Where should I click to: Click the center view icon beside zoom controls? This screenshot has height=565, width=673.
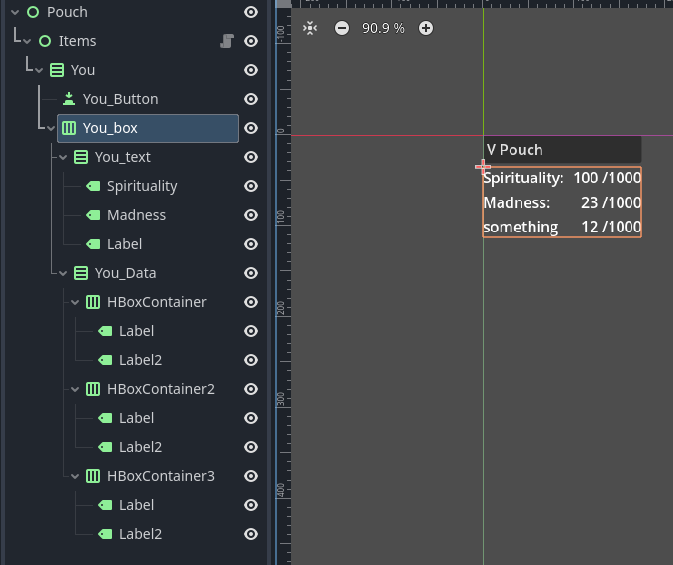tap(310, 28)
